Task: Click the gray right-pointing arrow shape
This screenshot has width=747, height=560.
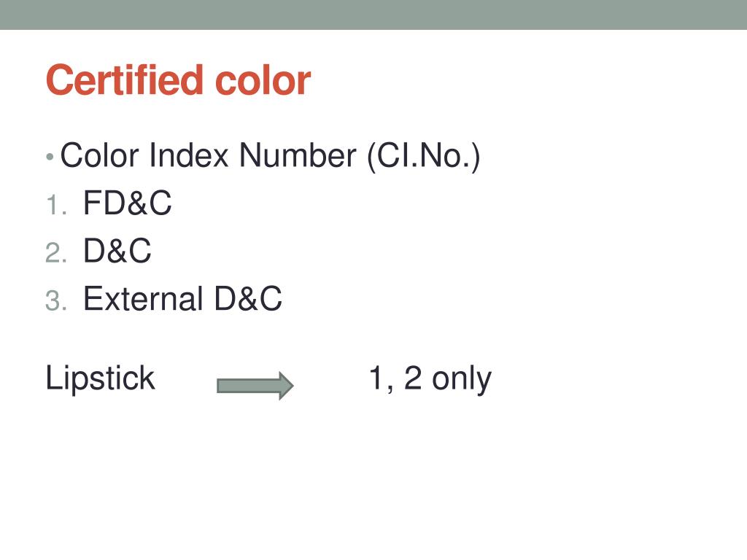Action: [255, 385]
